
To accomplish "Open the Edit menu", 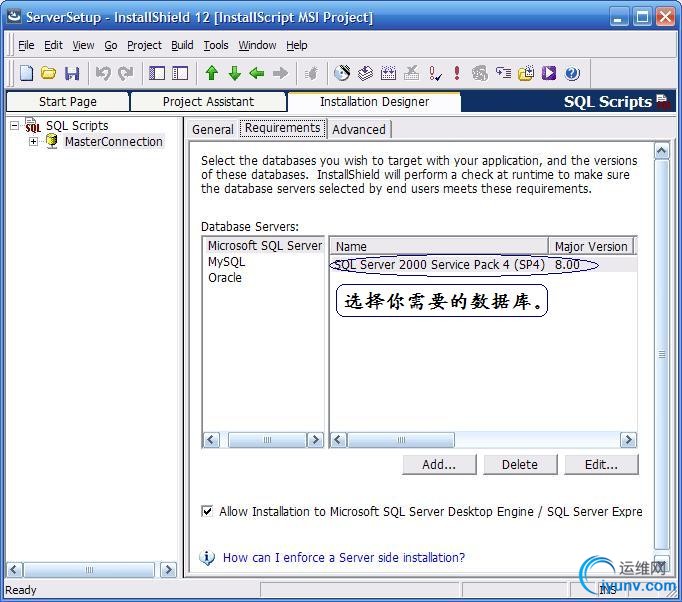I will pyautogui.click(x=53, y=45).
